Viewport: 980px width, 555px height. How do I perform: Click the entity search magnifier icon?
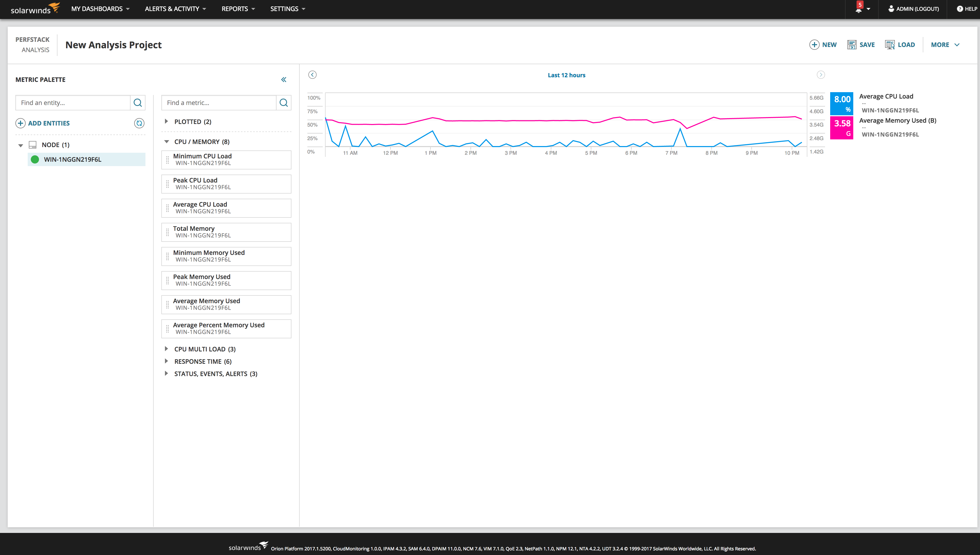[x=138, y=102]
